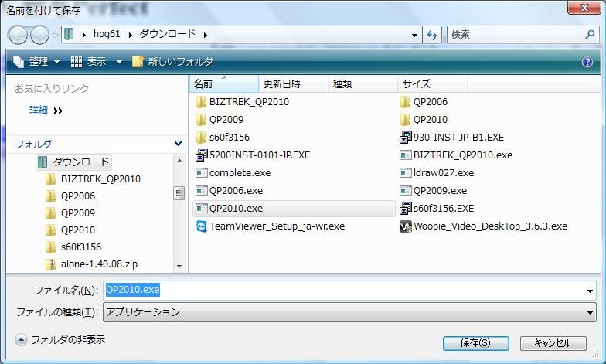Open the BIZTREK_QP2010 folder in file list
This screenshot has width=606, height=364.
click(x=248, y=102)
